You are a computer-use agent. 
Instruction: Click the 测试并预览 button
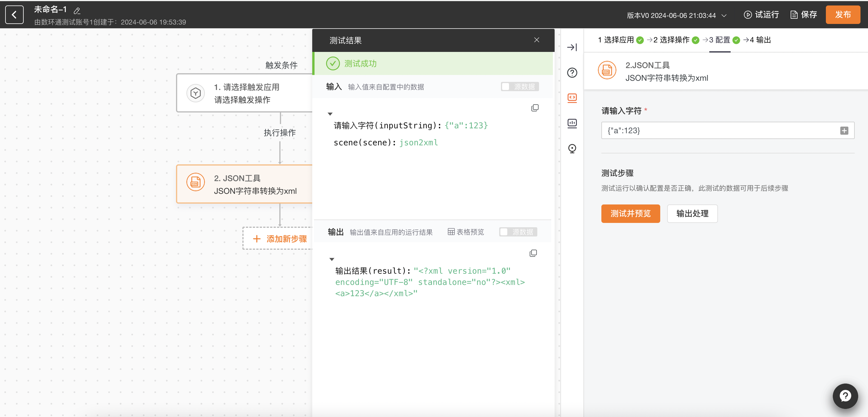[x=631, y=214]
